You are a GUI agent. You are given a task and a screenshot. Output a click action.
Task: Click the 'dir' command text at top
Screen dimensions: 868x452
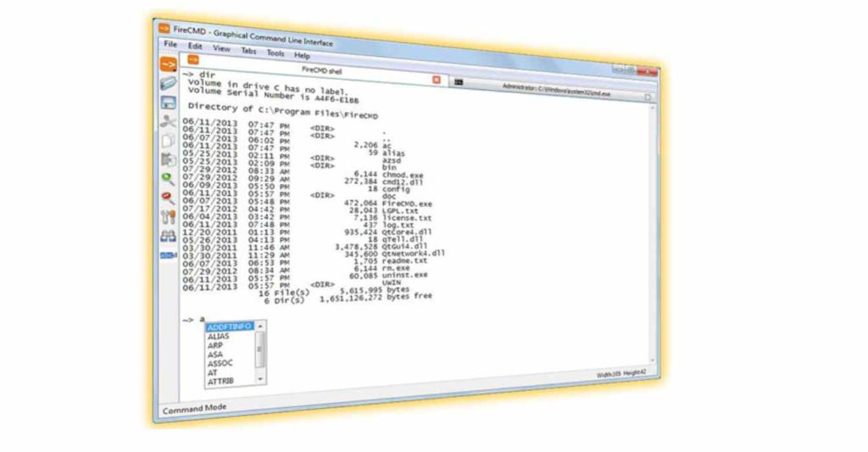207,75
